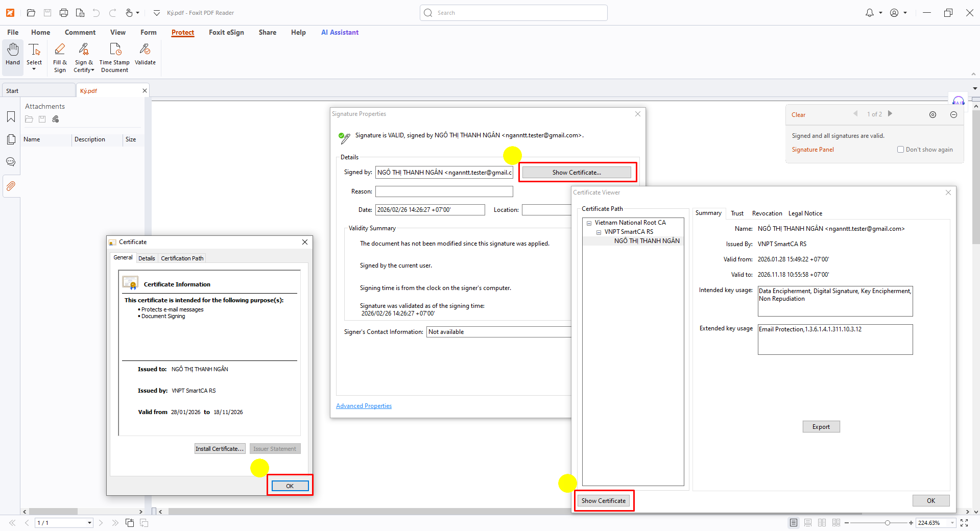
Task: Click the create PDF from file icon
Action: (80, 13)
